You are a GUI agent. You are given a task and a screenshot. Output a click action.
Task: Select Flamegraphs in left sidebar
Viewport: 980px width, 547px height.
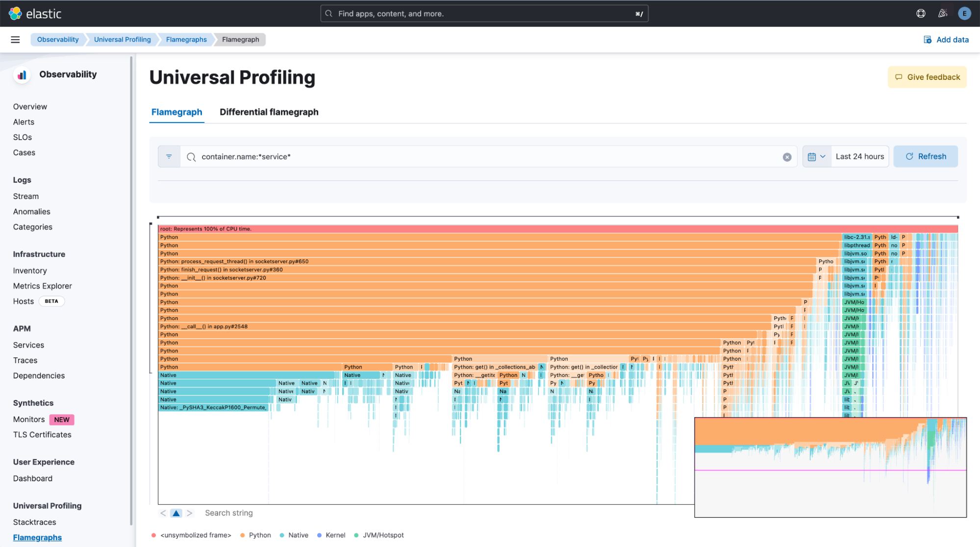tap(37, 537)
